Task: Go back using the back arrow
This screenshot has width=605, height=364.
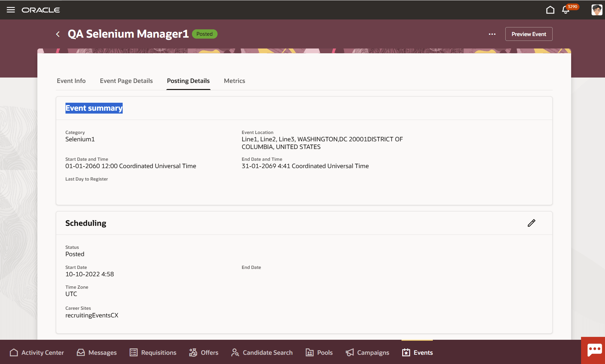Action: tap(58, 34)
